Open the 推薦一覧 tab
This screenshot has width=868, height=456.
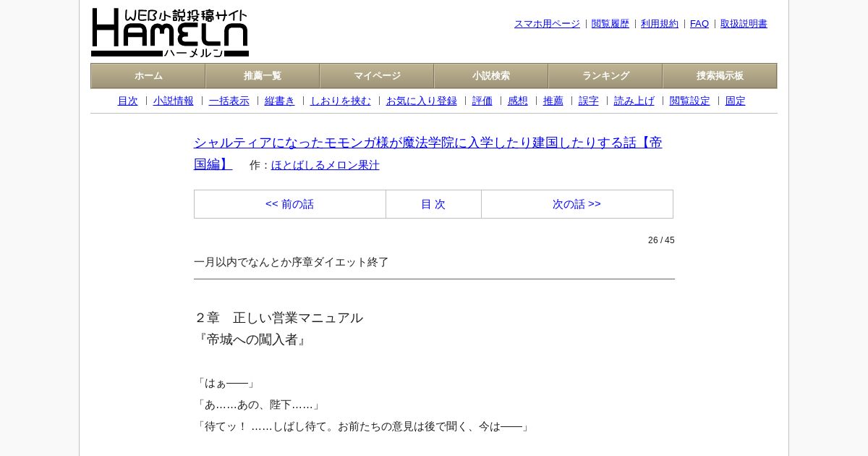(263, 76)
